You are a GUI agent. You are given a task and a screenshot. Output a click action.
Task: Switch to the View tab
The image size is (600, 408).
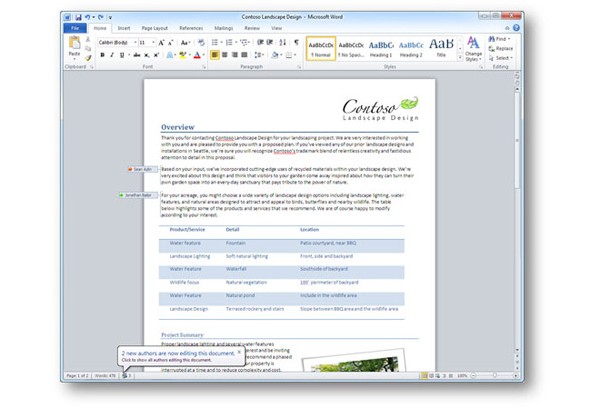(x=276, y=28)
